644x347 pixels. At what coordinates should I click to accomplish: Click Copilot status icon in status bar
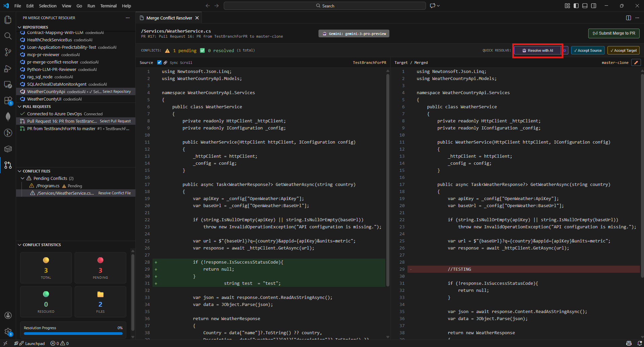pyautogui.click(x=629, y=343)
